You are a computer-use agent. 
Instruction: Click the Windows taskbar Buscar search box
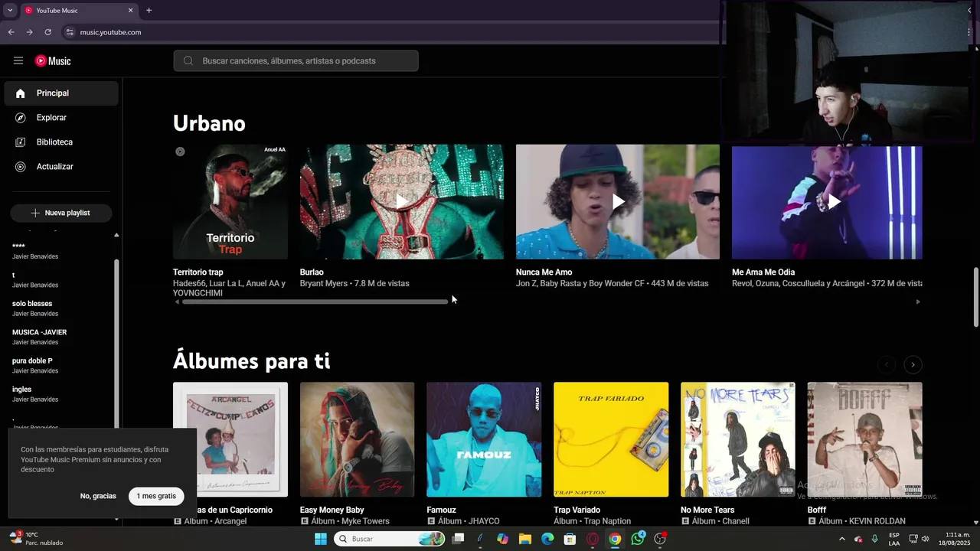pos(389,539)
